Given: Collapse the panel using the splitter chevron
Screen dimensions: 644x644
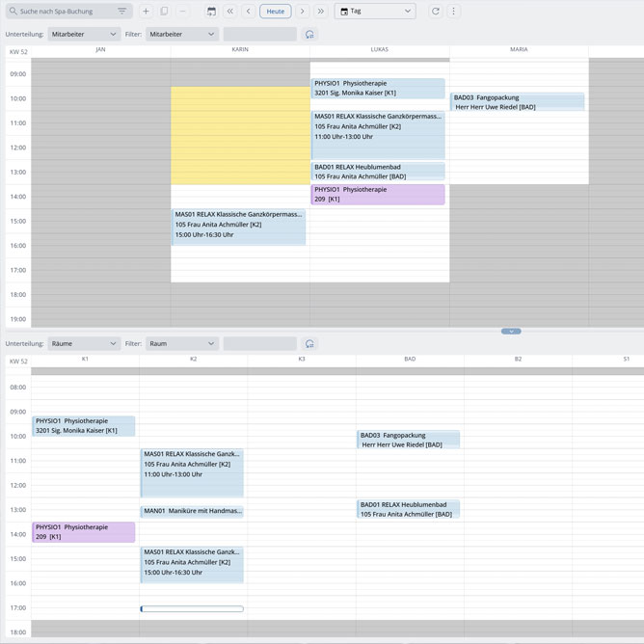Looking at the screenshot, I should click(x=511, y=331).
